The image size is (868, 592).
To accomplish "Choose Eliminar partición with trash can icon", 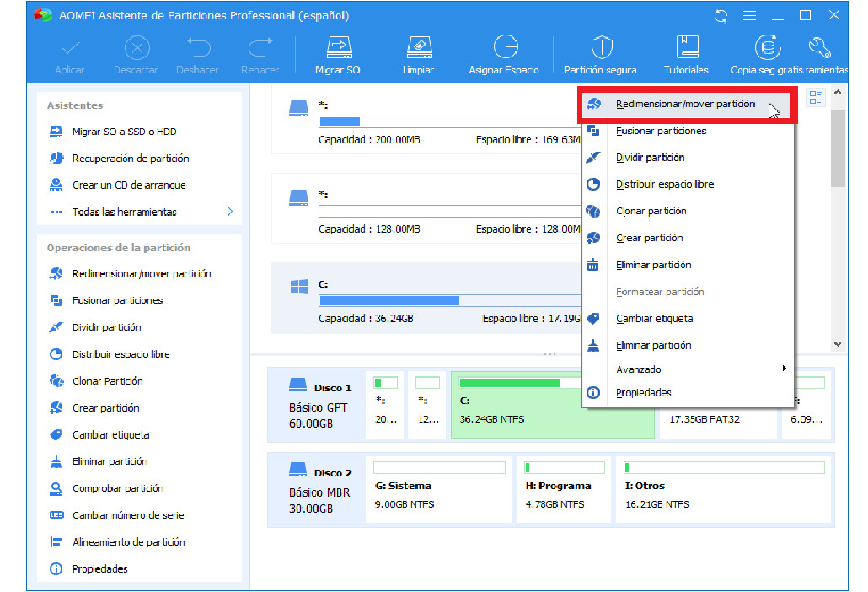I will point(688,265).
